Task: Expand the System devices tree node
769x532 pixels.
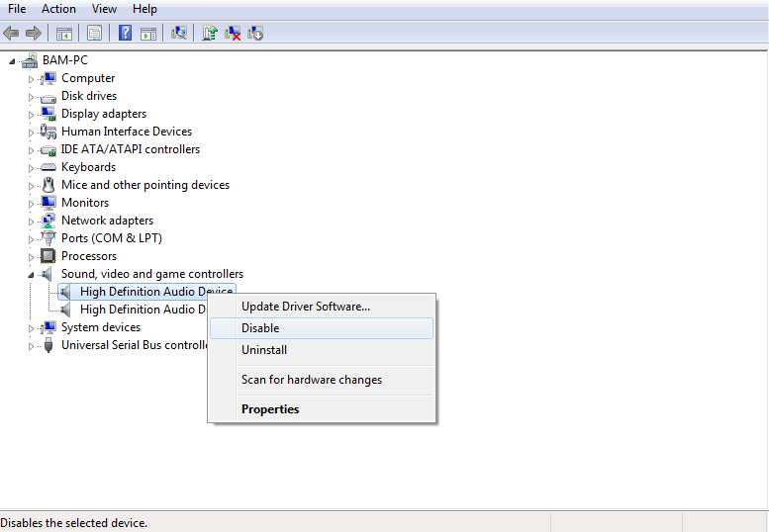Action: (x=31, y=328)
